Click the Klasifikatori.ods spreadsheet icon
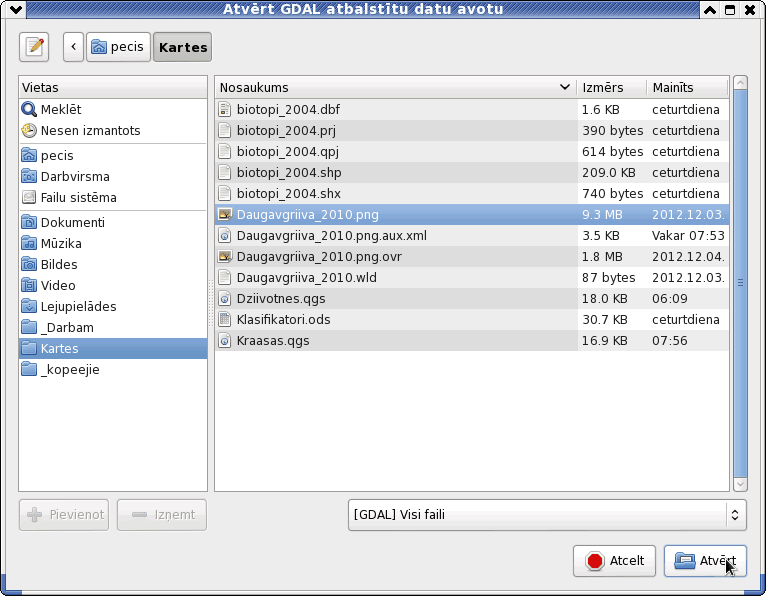 pyautogui.click(x=224, y=319)
